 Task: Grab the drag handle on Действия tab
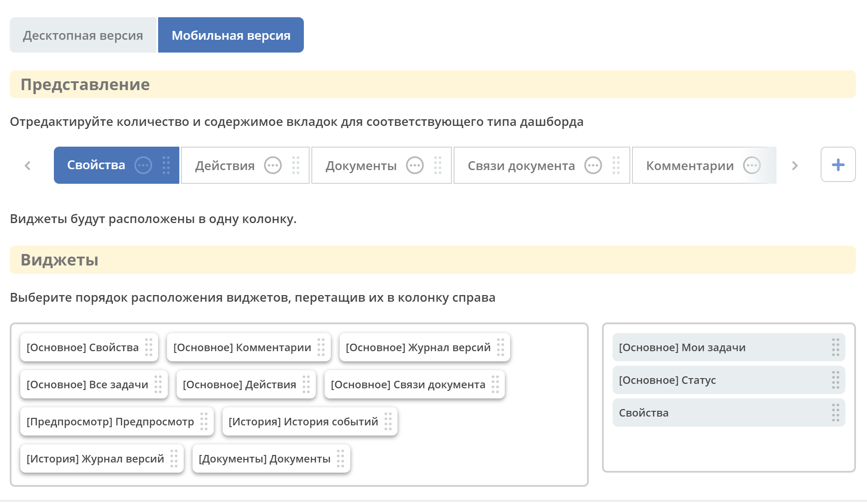296,166
